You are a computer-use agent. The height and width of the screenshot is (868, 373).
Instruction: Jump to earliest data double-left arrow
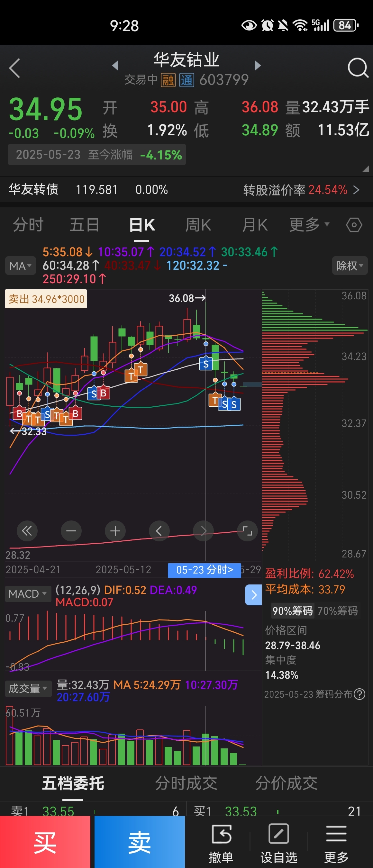27,531
